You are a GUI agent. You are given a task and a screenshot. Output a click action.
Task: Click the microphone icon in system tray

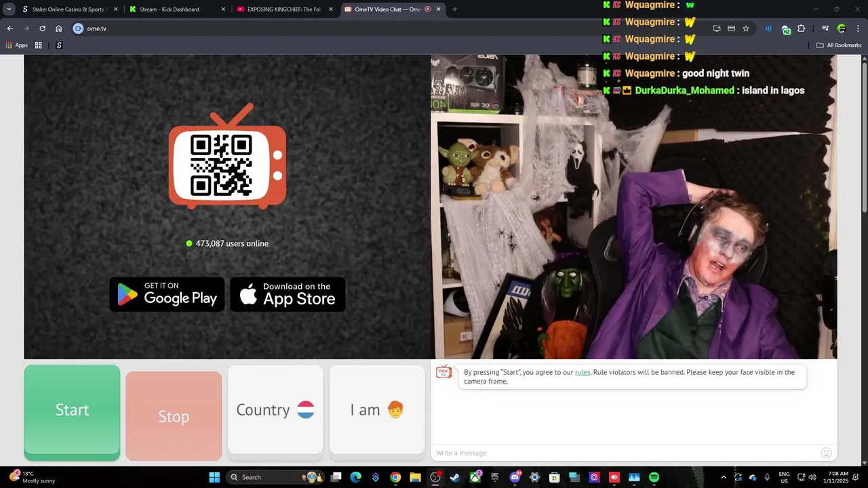(767, 477)
